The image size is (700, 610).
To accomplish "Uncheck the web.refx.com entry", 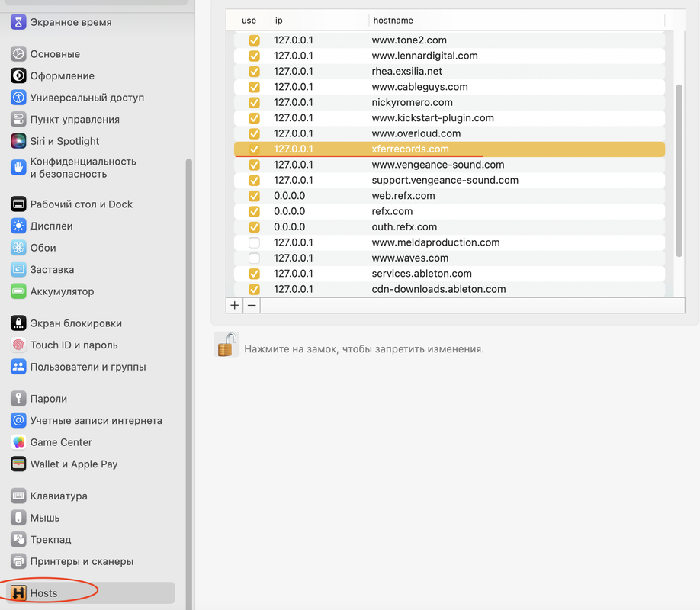I will click(x=254, y=196).
